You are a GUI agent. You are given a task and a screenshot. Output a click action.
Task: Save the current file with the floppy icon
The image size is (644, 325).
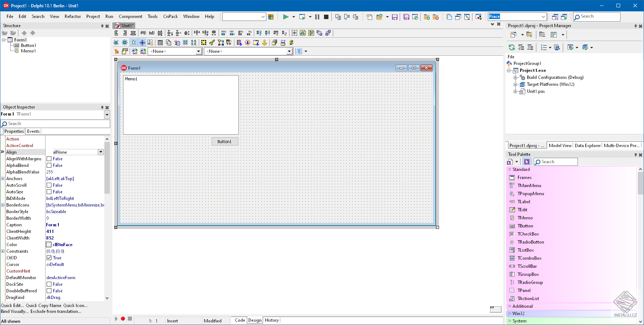[x=395, y=17]
